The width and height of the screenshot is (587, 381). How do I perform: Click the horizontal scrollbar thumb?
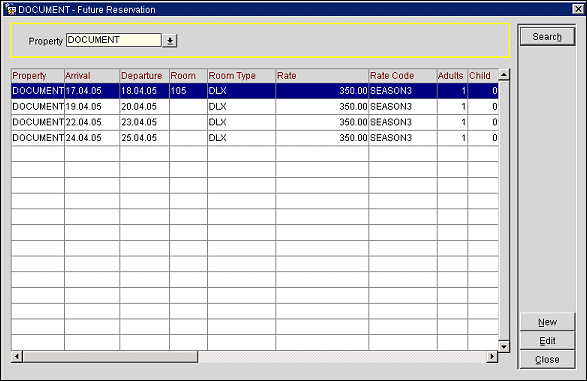pyautogui.click(x=110, y=357)
